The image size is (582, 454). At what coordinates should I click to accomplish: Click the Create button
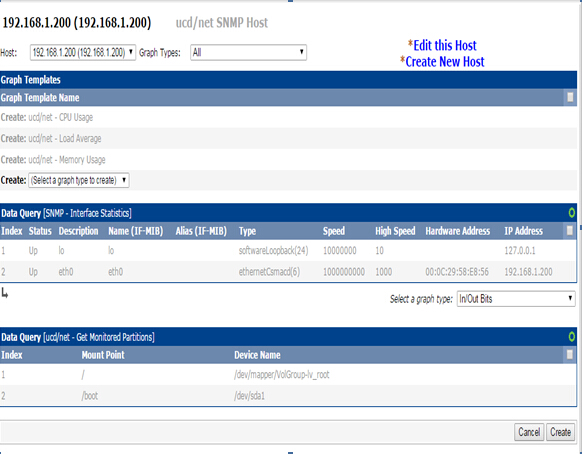(560, 432)
